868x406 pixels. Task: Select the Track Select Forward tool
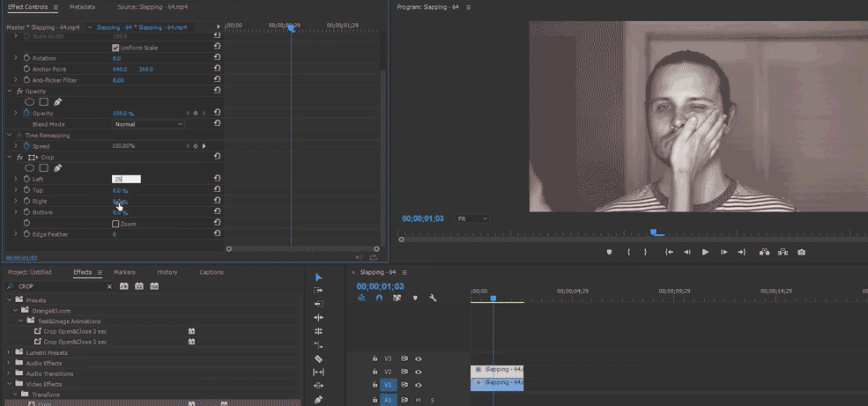(318, 291)
